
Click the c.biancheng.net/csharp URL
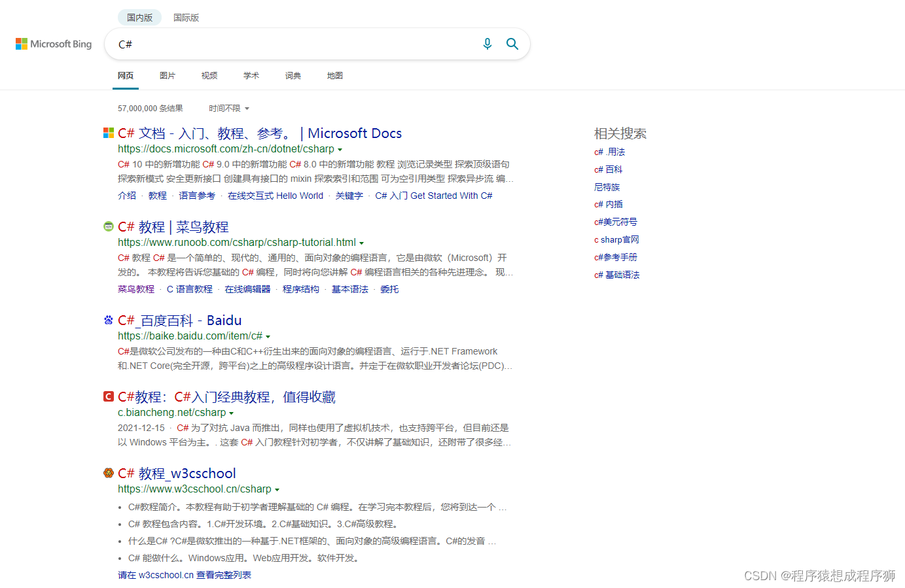tap(171, 413)
